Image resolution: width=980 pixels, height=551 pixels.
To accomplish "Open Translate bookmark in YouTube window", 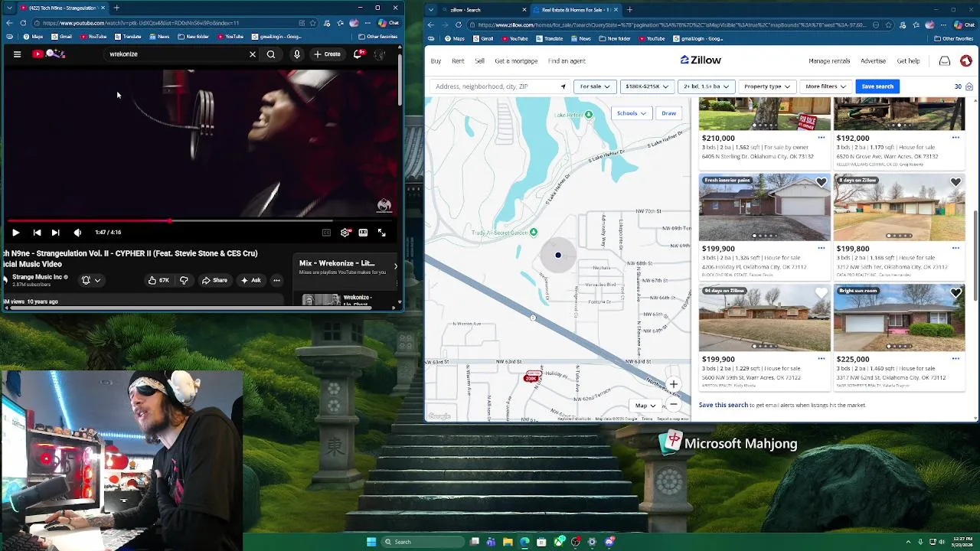I will pos(128,37).
